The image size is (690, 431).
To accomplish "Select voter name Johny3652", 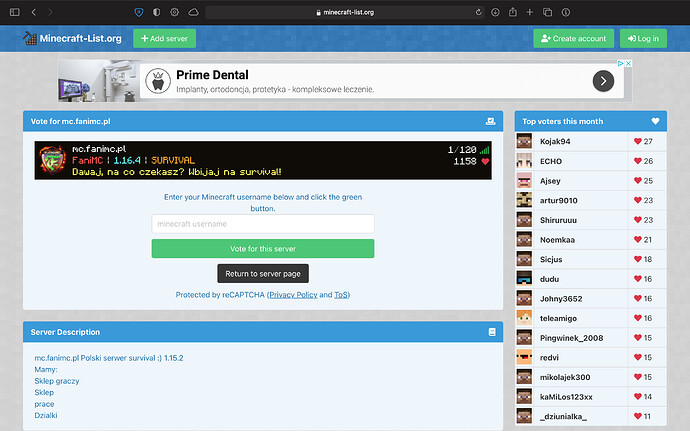I will coord(561,298).
